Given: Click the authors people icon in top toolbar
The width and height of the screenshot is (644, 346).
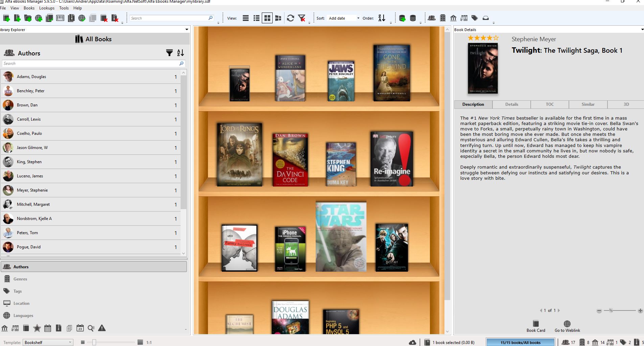Looking at the screenshot, I should coord(432,18).
